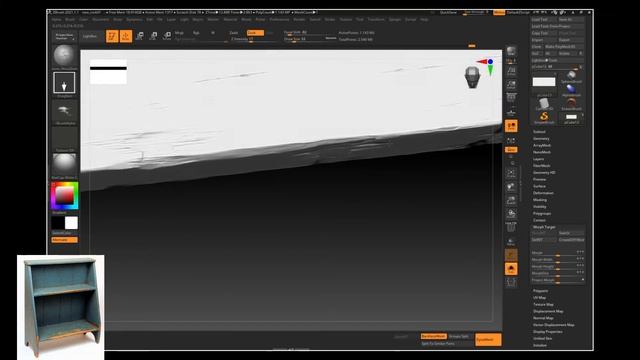
Task: Click the BPR render icon on right shelf
Action: pyautogui.click(x=511, y=51)
